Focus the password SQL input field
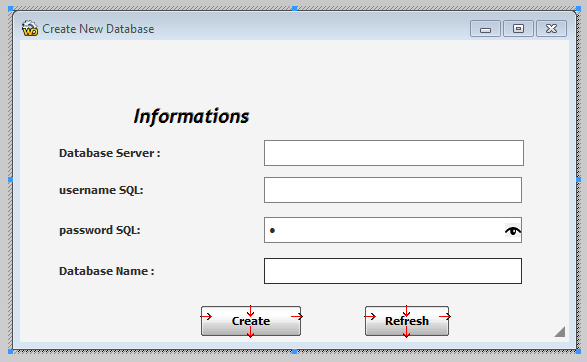The width and height of the screenshot is (587, 362). click(x=393, y=230)
